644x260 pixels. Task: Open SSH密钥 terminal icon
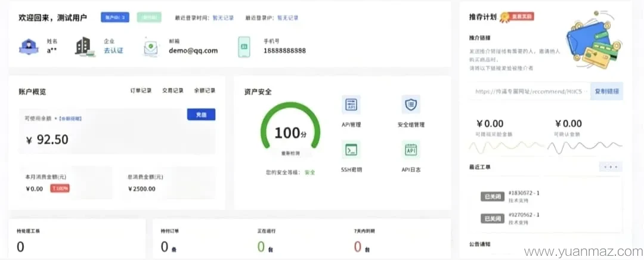351,150
